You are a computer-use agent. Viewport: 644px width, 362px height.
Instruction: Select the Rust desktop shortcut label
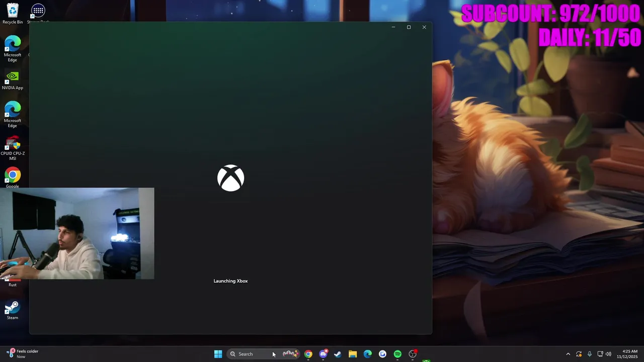tap(13, 285)
